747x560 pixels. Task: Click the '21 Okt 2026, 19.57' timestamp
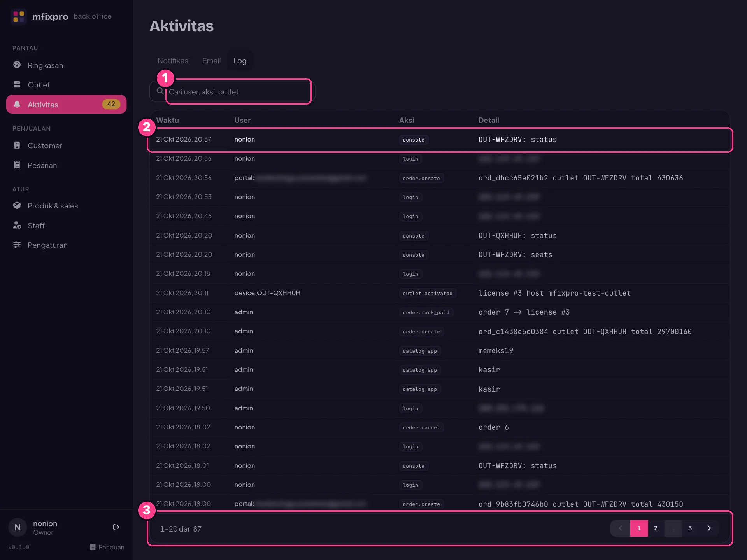[182, 350]
